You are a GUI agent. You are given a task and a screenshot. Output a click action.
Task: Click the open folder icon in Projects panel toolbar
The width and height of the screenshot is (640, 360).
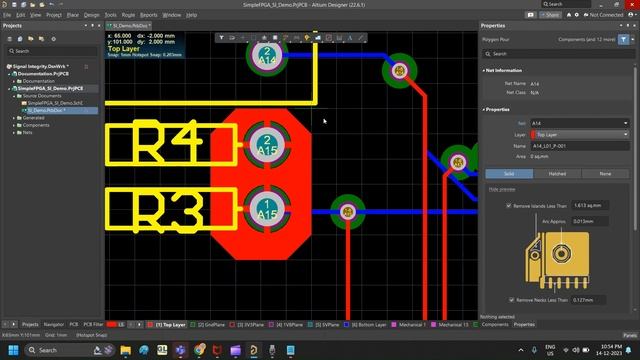coord(31,39)
